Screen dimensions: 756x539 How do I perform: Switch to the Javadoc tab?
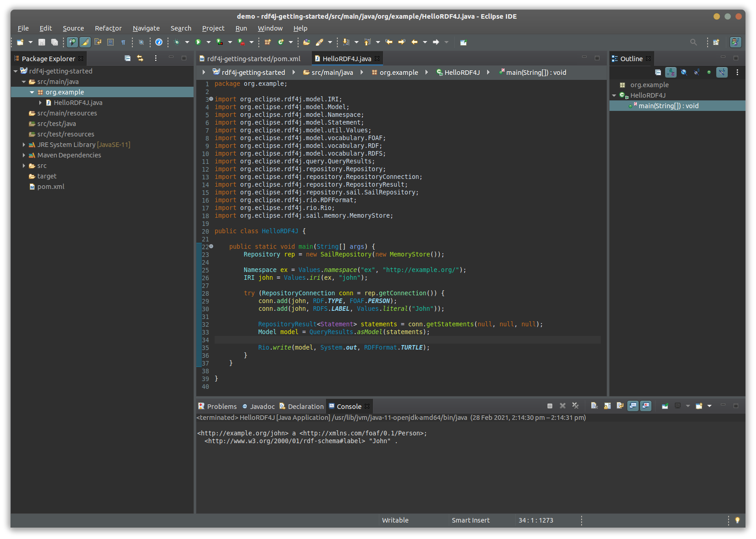(258, 406)
